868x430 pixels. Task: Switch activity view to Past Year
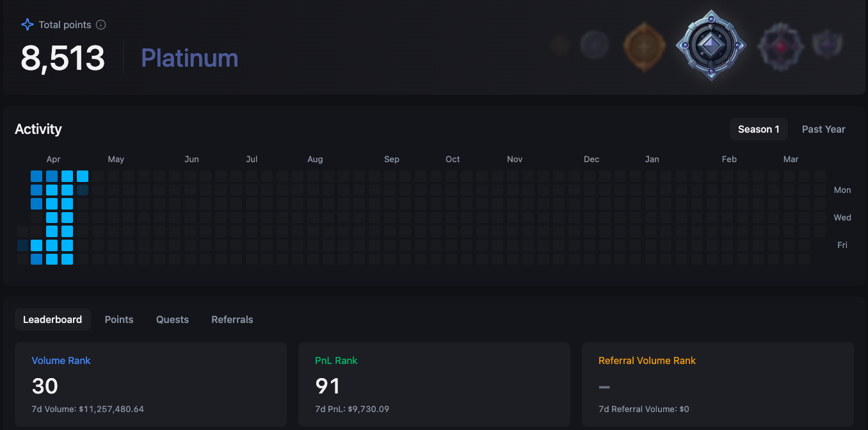pyautogui.click(x=823, y=129)
